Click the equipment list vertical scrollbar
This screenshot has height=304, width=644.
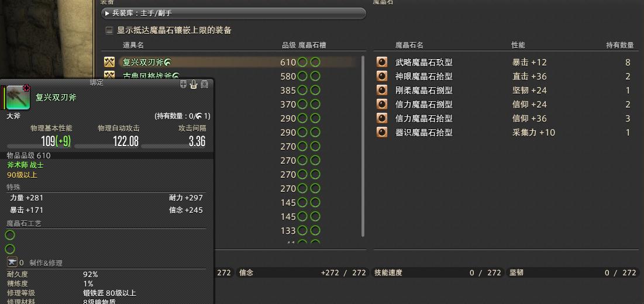[363, 146]
